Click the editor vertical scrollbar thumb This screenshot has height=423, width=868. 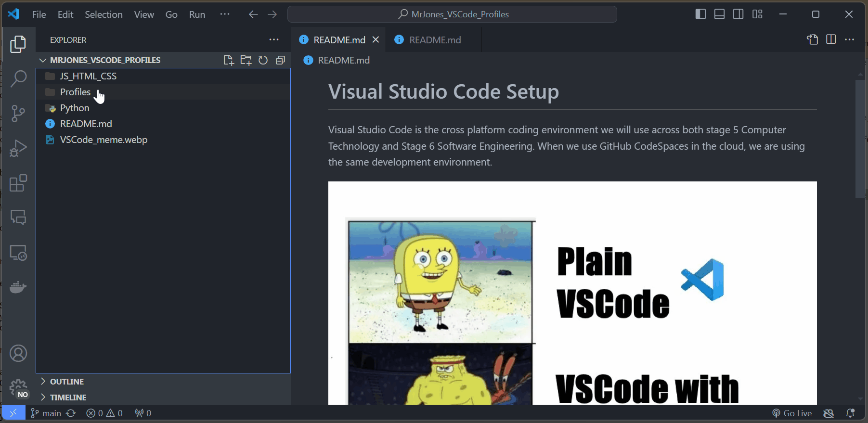tap(860, 139)
